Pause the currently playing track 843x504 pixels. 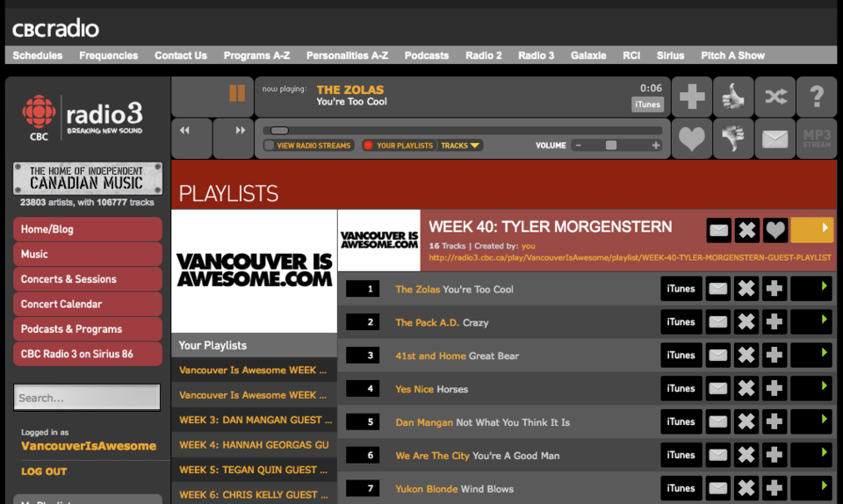237,93
